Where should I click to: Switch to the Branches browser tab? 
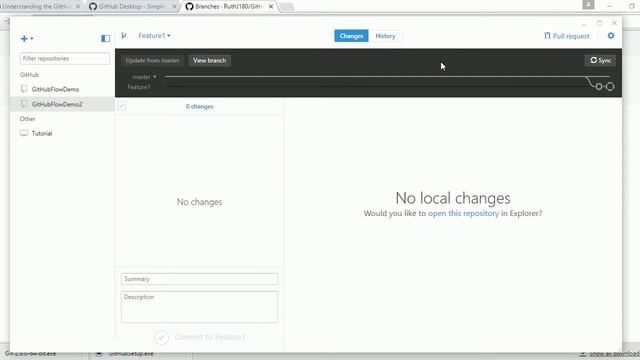pos(229,7)
